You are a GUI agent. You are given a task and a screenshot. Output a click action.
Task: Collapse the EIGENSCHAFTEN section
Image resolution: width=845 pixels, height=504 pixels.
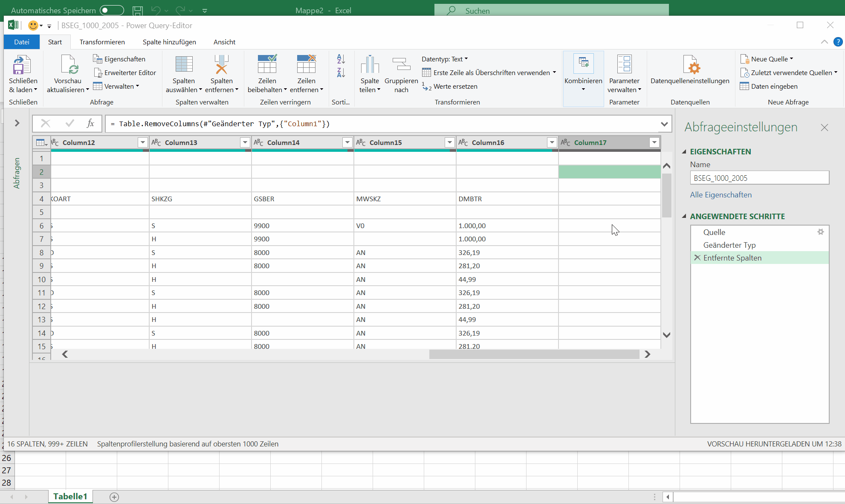[685, 151]
